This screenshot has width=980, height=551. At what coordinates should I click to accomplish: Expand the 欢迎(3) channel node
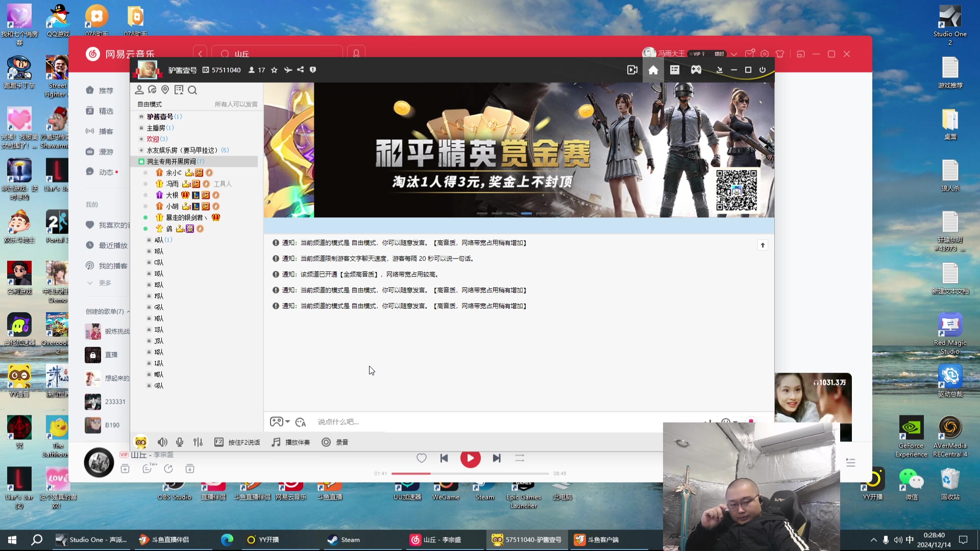click(x=141, y=139)
